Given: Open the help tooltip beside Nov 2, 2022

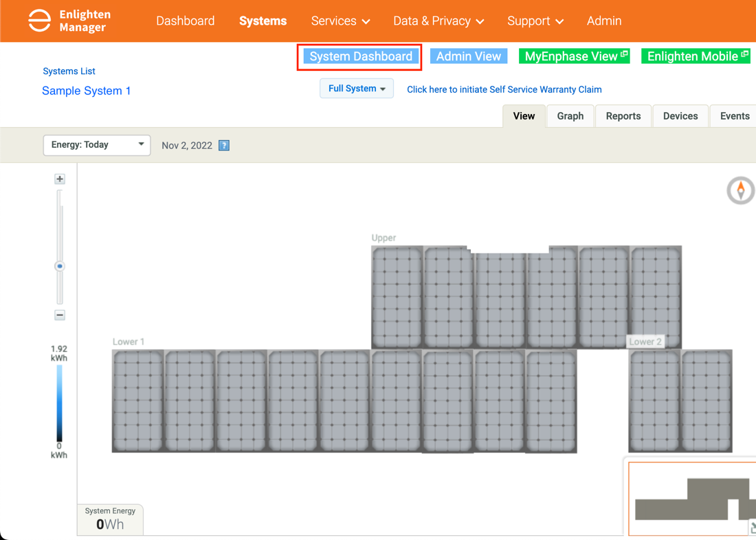Looking at the screenshot, I should pyautogui.click(x=223, y=145).
